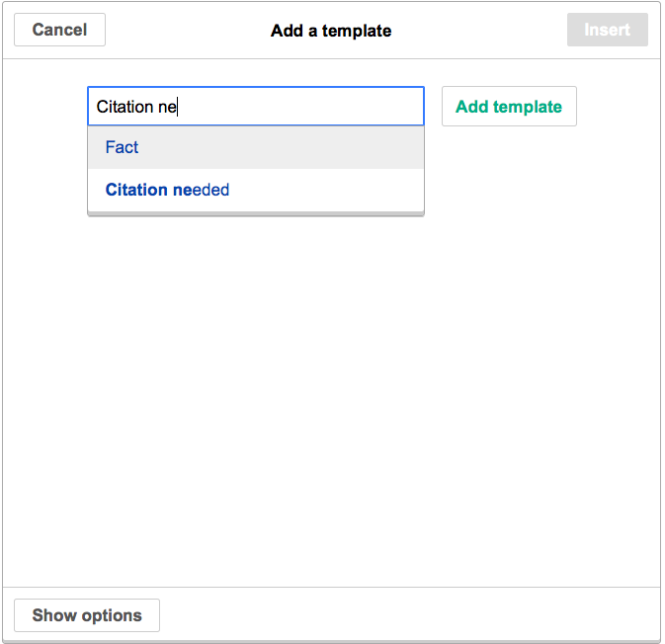
Task: Dismiss the dialog using Cancel
Action: point(59,30)
